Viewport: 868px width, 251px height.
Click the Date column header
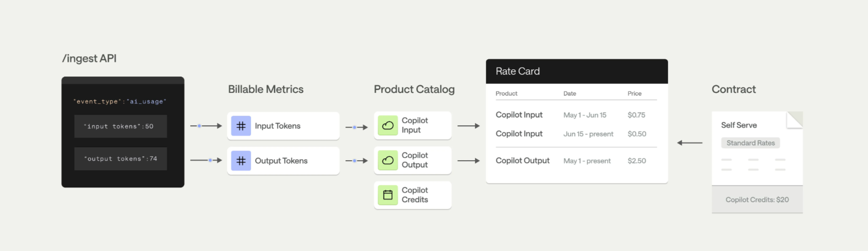[569, 94]
